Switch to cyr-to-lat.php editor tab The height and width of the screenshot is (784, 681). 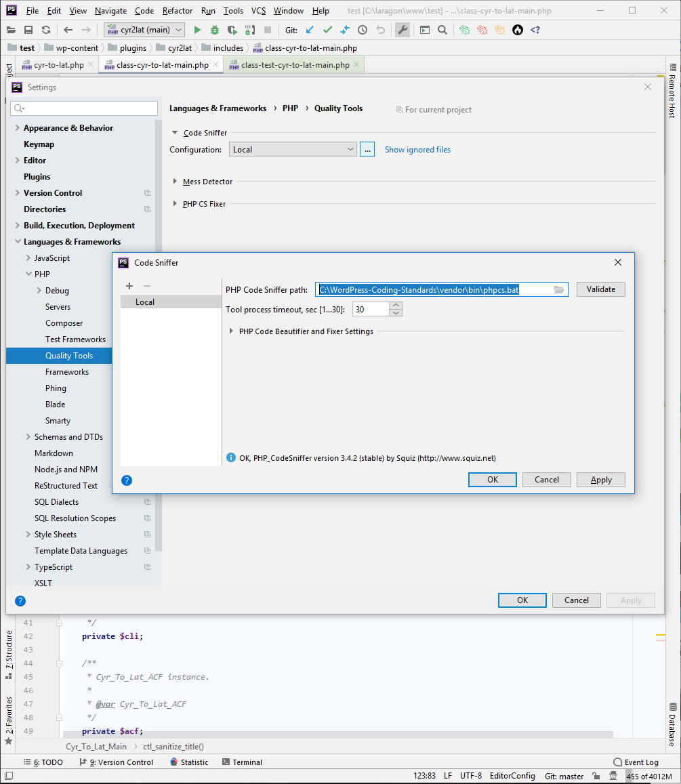(x=58, y=65)
